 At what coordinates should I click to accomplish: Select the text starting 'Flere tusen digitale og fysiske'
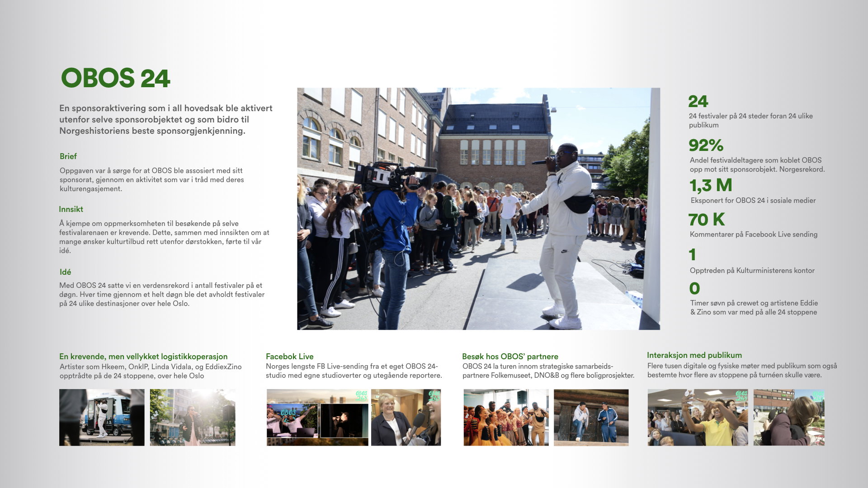(742, 370)
